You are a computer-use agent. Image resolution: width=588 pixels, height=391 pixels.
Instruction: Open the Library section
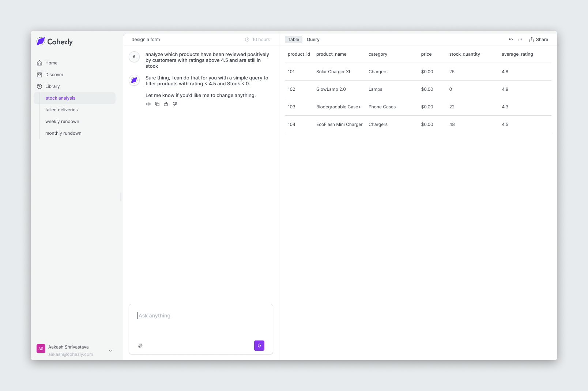pos(52,86)
